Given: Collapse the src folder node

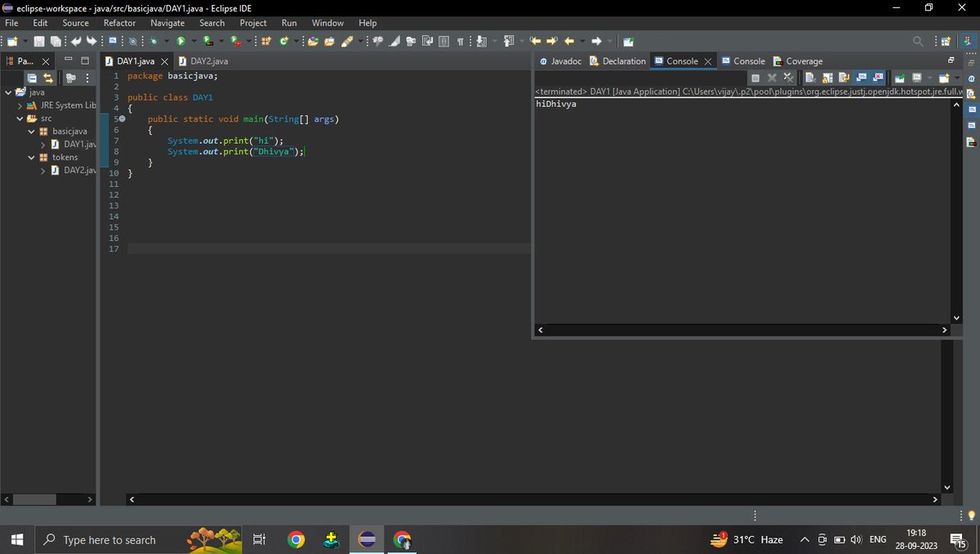Looking at the screenshot, I should [20, 118].
